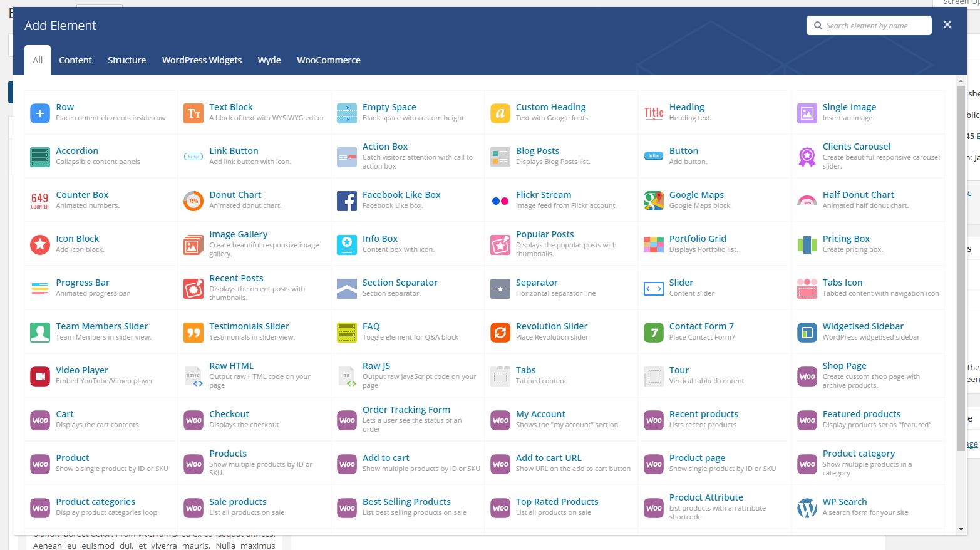Open the WooCommerce tab

(x=328, y=60)
